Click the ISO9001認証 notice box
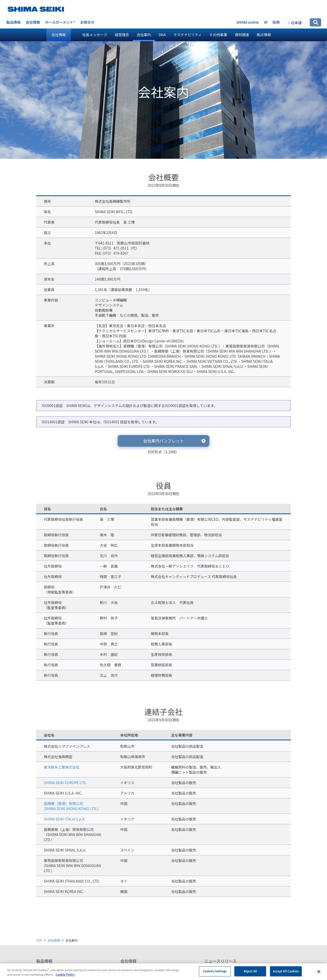Image resolution: width=327 pixels, height=980 pixels. 163,406
